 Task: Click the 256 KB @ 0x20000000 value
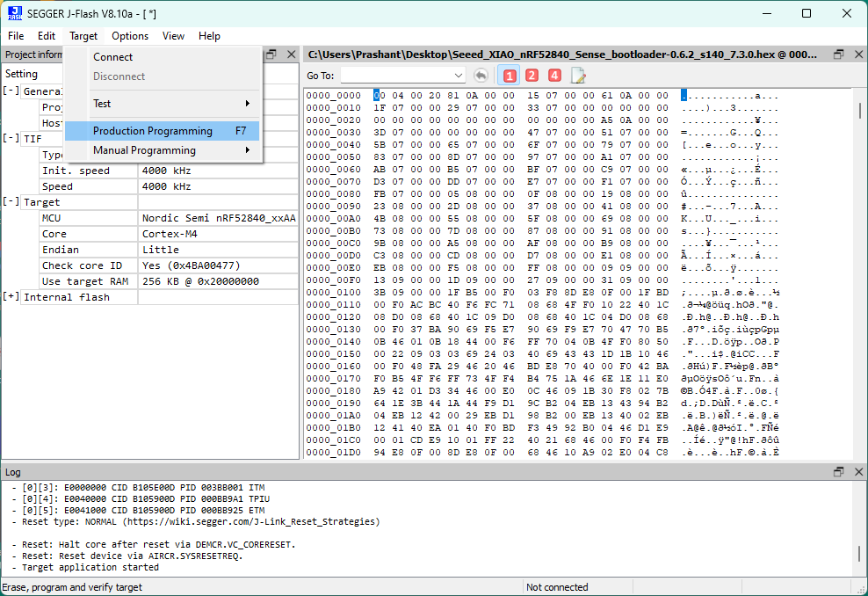(x=200, y=281)
